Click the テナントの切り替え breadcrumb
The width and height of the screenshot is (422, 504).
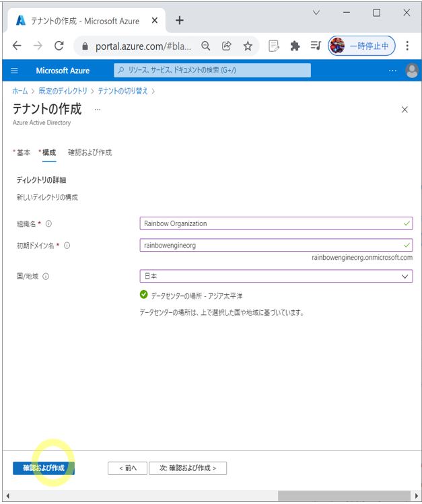click(122, 91)
